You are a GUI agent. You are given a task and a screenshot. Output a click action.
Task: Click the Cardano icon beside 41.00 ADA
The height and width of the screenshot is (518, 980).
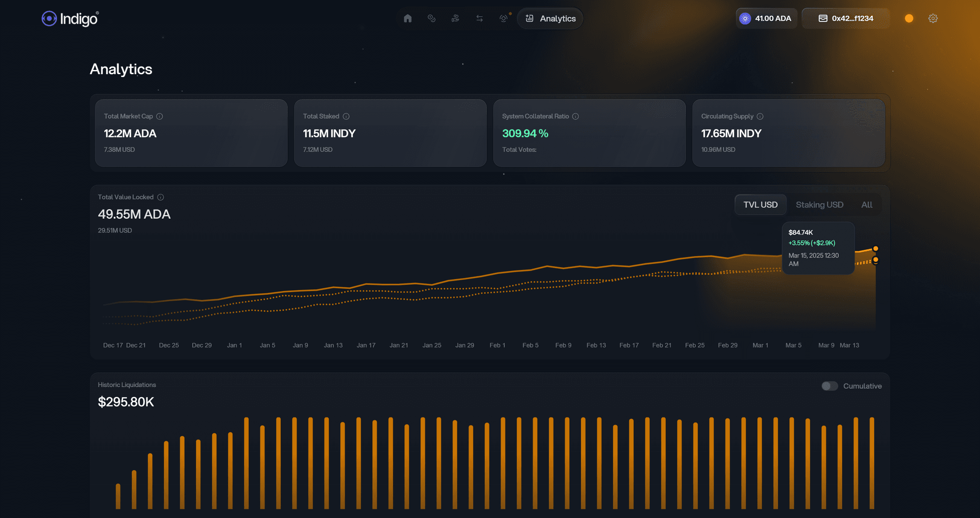click(x=745, y=18)
